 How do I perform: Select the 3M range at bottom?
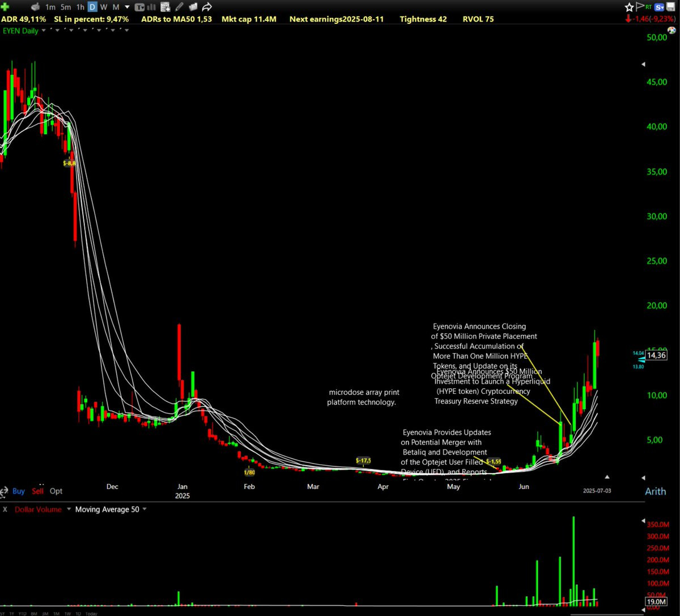45,614
